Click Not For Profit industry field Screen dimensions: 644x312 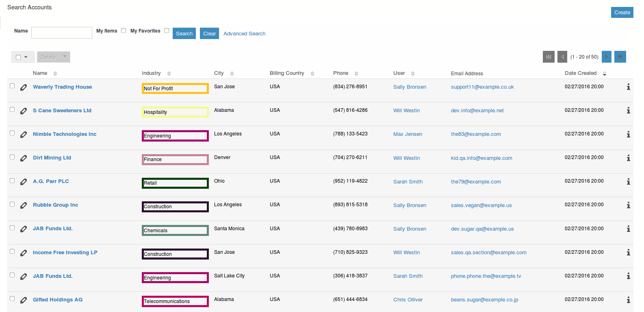175,88
